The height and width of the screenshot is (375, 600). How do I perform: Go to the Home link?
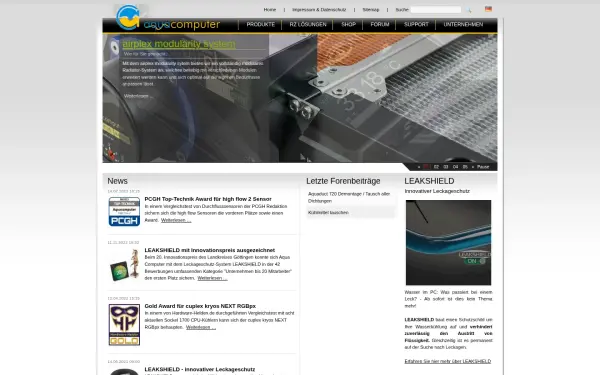click(x=270, y=10)
